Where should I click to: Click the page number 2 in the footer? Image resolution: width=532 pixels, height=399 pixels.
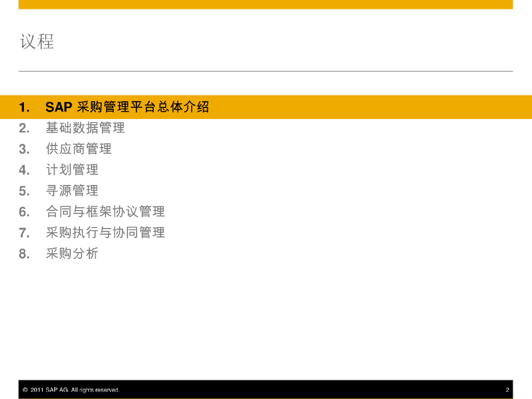[507, 390]
